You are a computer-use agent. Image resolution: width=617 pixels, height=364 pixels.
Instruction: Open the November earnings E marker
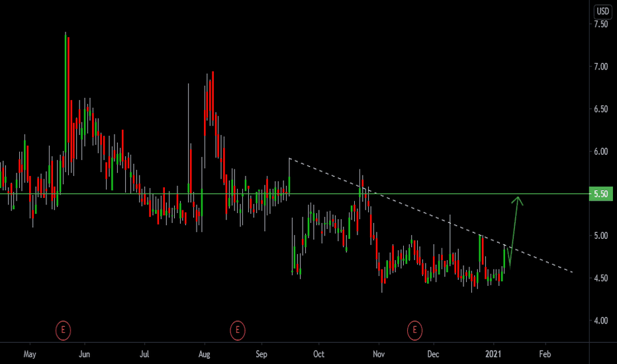point(414,330)
